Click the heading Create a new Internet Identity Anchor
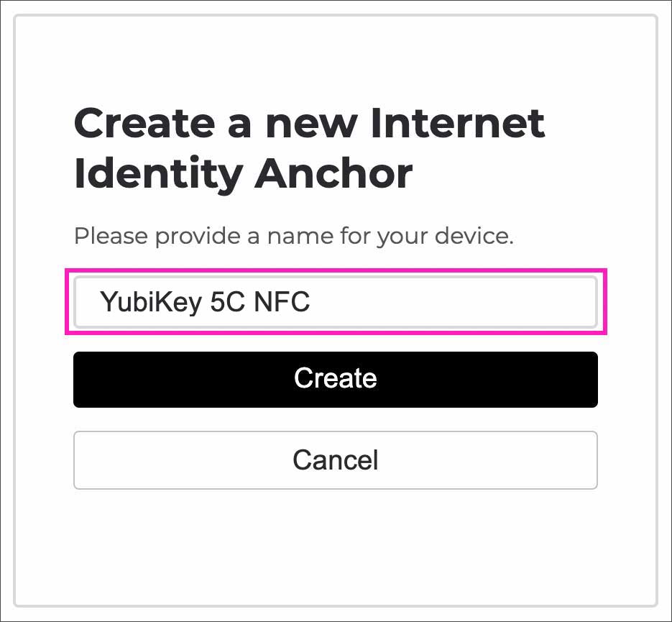This screenshot has height=622, width=672. click(x=309, y=147)
